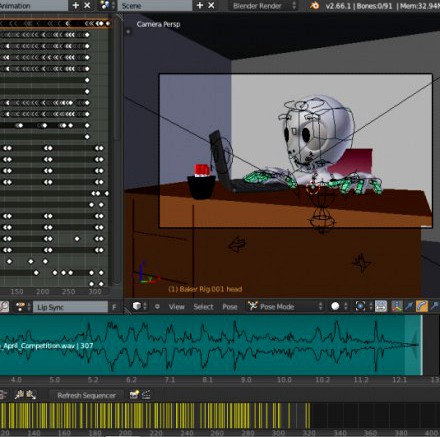
Task: Click Camera Persp label in viewport
Action: click(x=158, y=24)
